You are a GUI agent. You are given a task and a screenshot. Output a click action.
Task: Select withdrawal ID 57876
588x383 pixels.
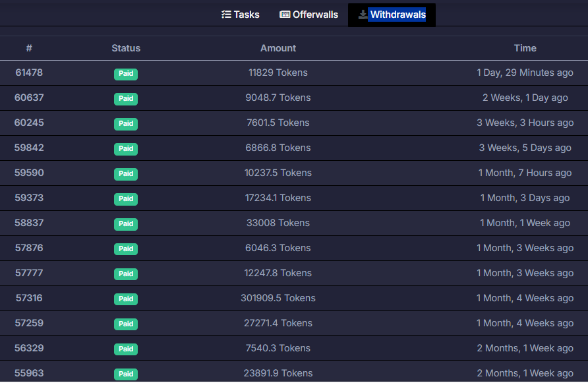tap(29, 248)
